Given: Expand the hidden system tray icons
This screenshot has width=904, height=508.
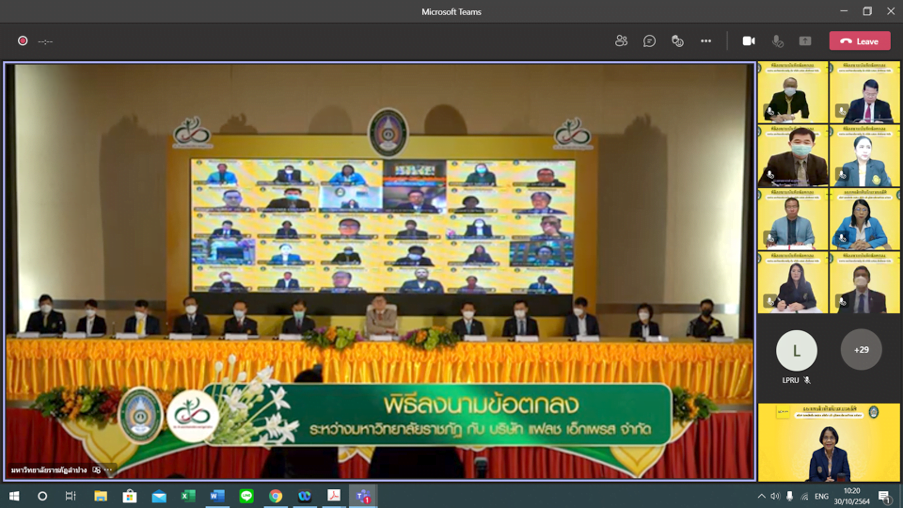Looking at the screenshot, I should (762, 496).
